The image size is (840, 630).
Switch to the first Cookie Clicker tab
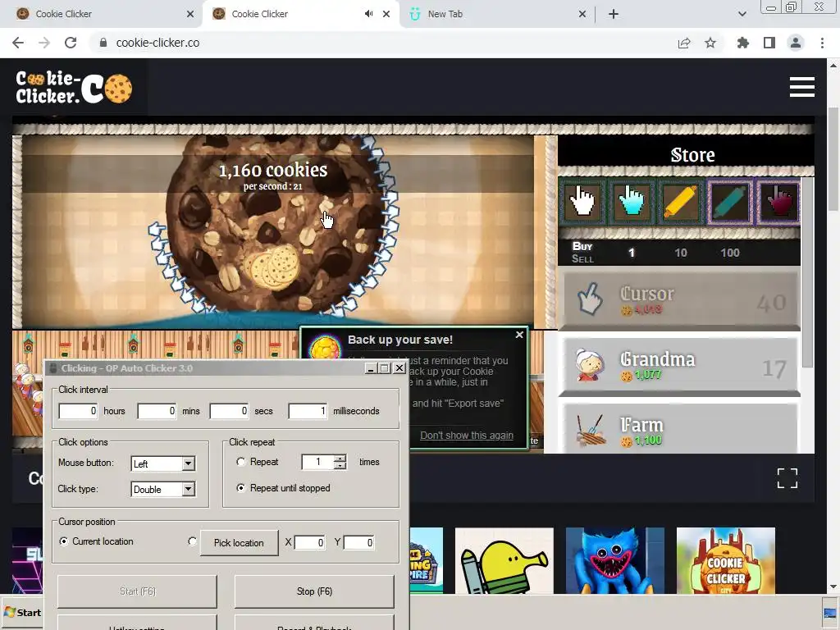(x=102, y=14)
